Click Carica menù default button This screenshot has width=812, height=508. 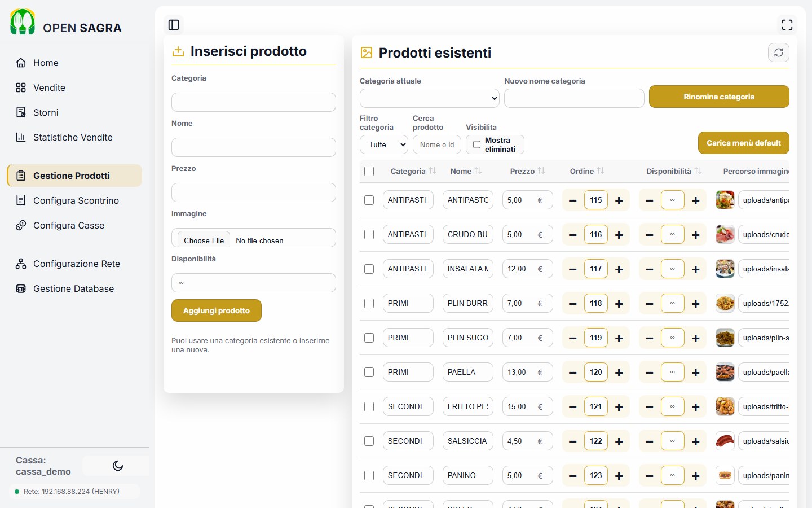coord(744,143)
